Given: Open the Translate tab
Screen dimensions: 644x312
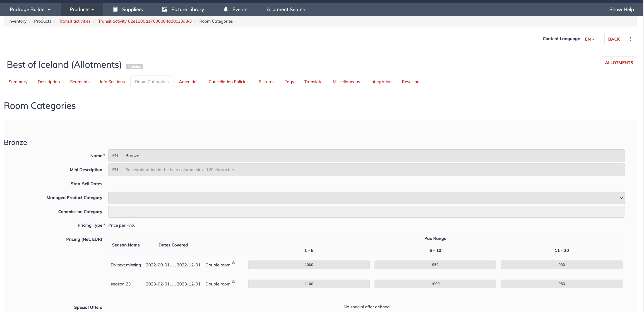Looking at the screenshot, I should 313,82.
